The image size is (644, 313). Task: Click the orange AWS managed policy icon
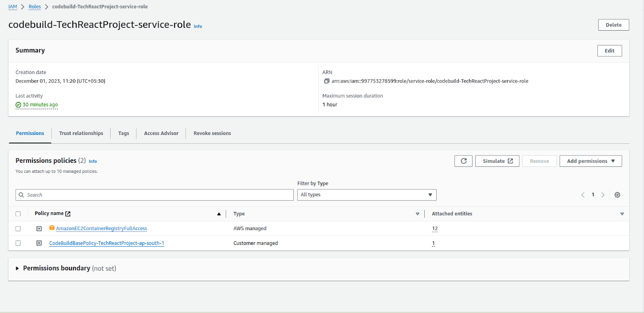click(x=52, y=228)
